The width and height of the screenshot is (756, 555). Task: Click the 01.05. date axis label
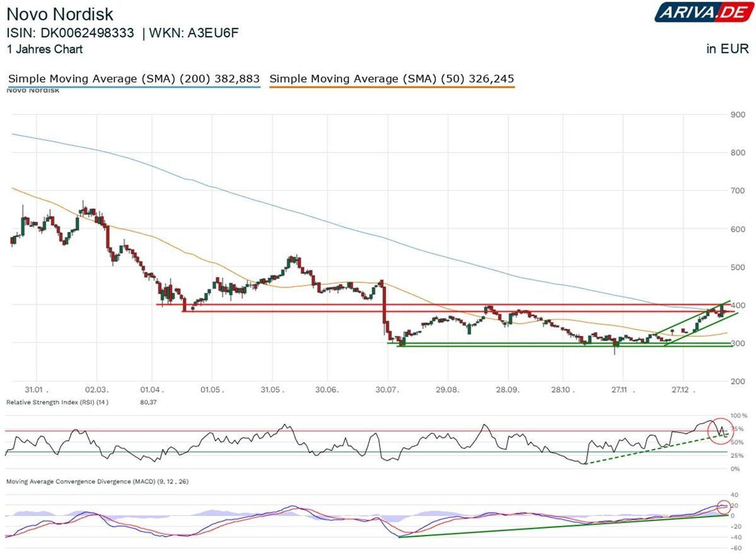[211, 390]
